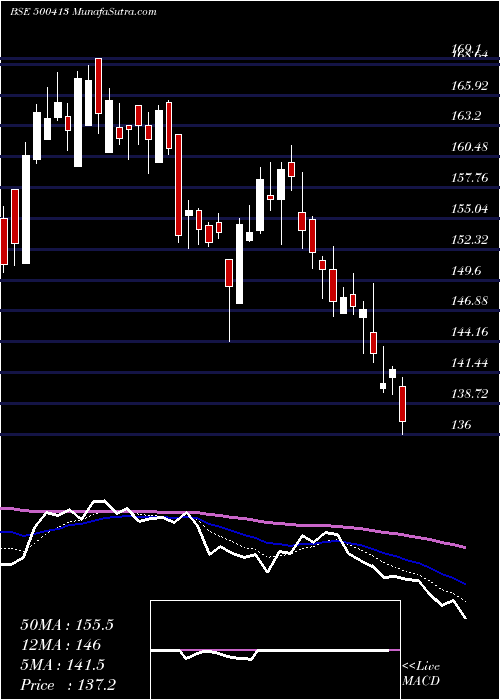Screen dimensions: 500x700
Task: Click the MACD inset chart panel
Action: (x=275, y=650)
